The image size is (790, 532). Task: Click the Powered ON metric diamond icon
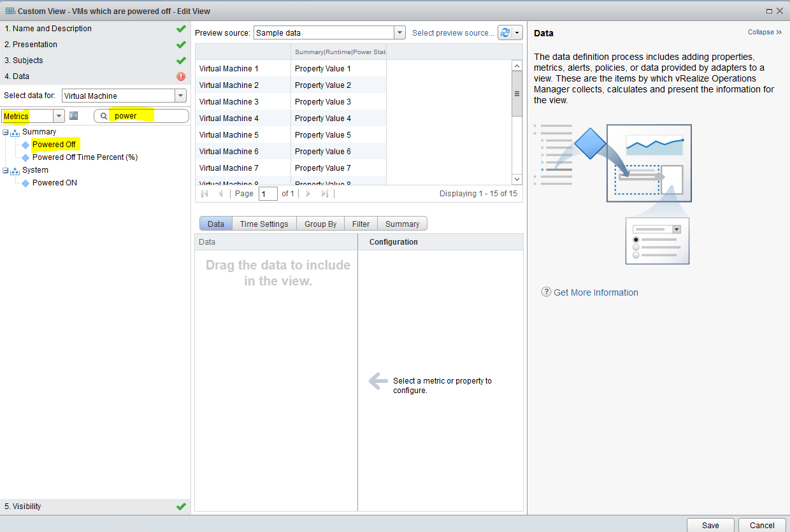click(25, 183)
